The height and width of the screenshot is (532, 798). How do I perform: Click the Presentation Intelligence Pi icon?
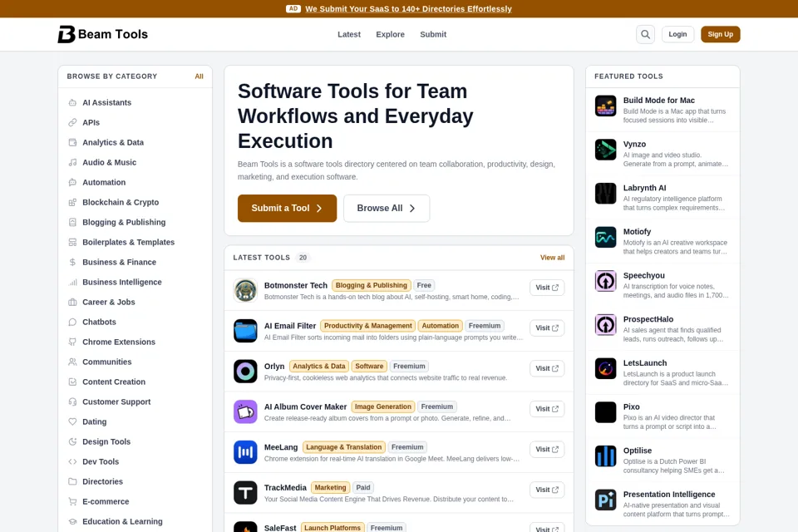point(606,500)
